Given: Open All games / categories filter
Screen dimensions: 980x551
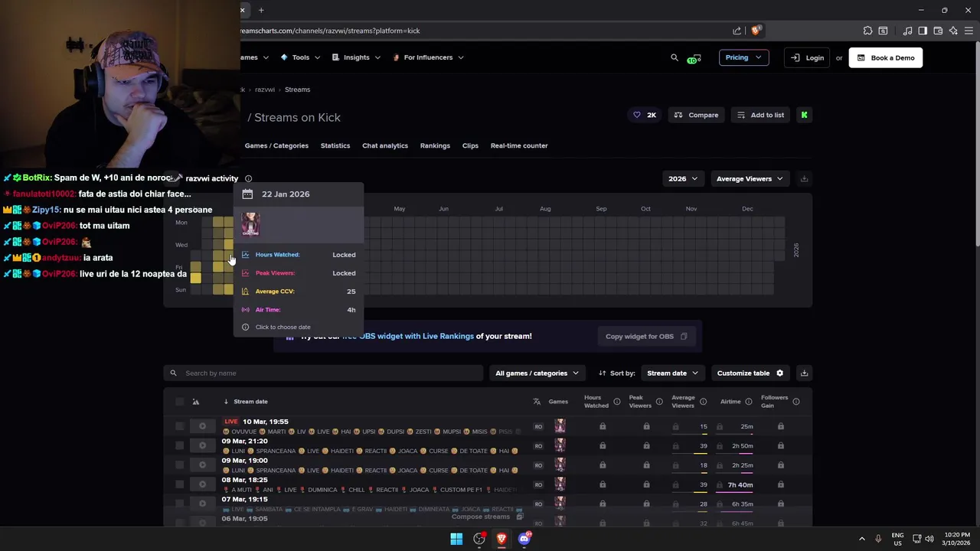Looking at the screenshot, I should pos(537,373).
